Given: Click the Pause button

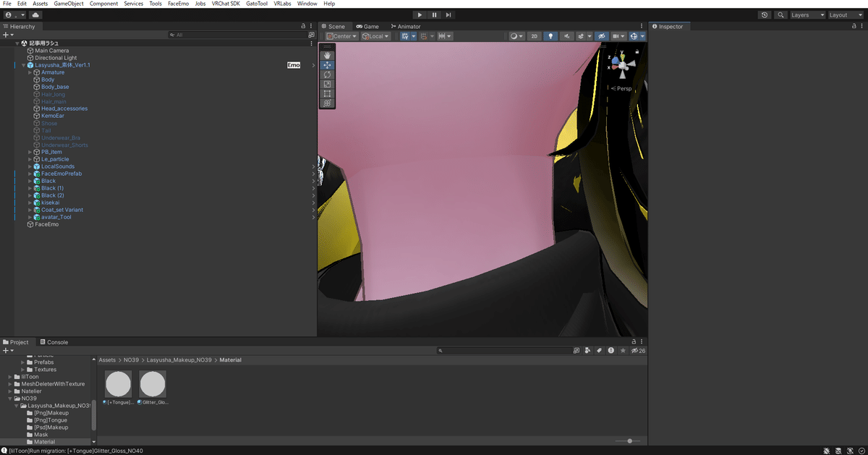Looking at the screenshot, I should pos(434,14).
